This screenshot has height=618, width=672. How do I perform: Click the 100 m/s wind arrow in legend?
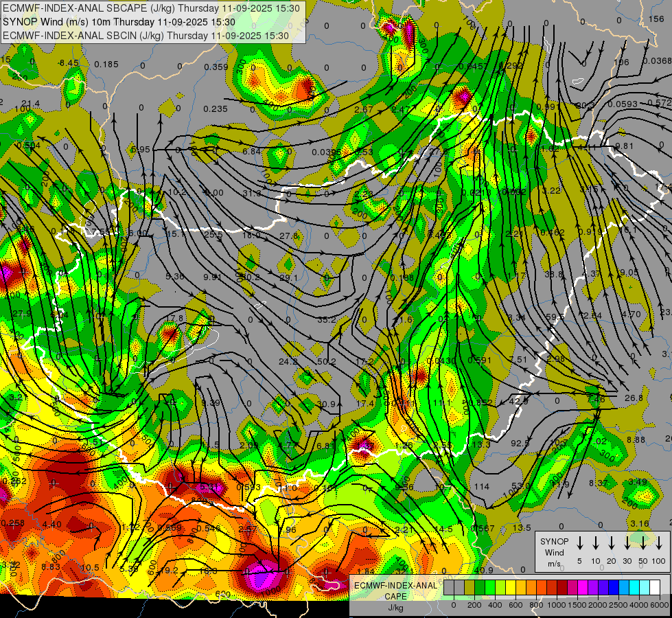[x=659, y=542]
